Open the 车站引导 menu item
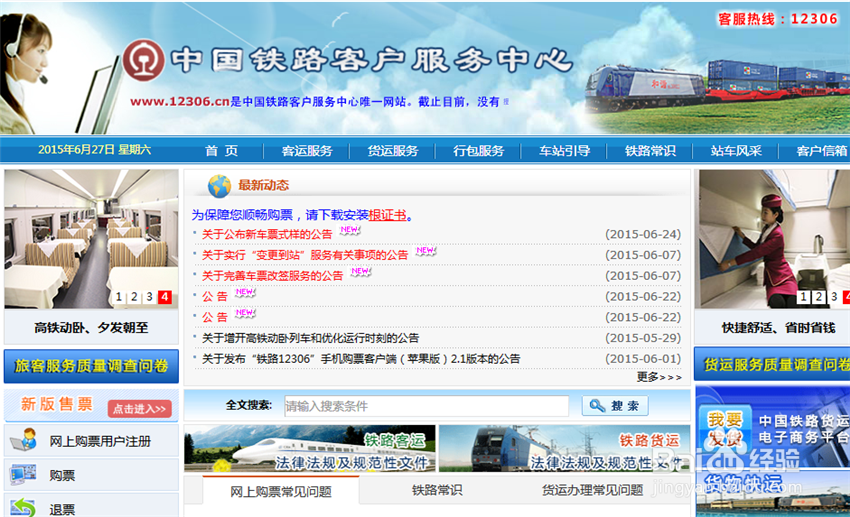The width and height of the screenshot is (850, 517). (564, 151)
